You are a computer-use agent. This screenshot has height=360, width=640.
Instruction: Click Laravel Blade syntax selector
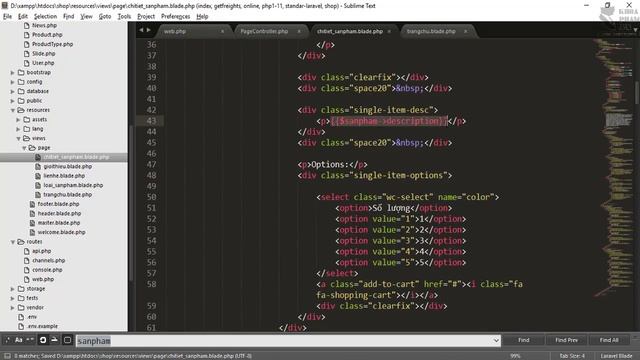pyautogui.click(x=616, y=356)
